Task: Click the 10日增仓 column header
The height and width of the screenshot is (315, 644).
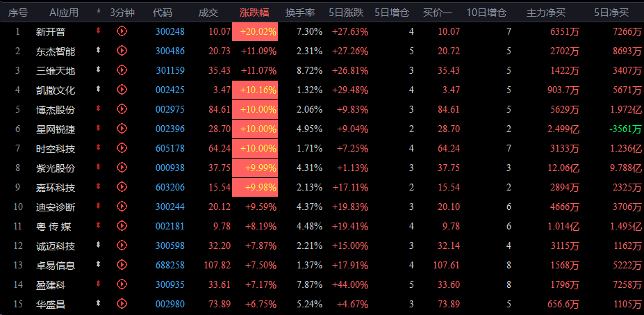Action: pos(486,13)
